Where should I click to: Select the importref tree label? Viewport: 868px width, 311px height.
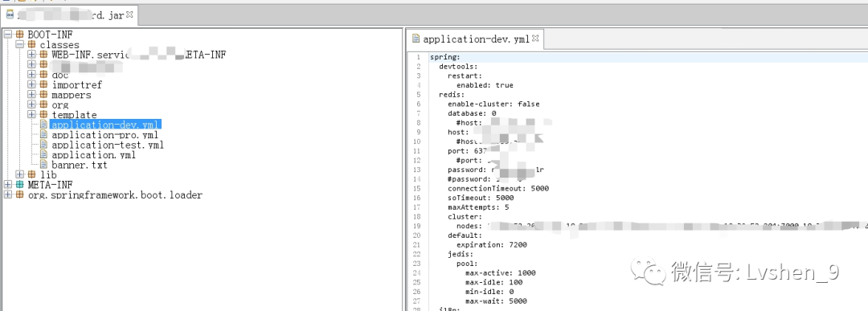click(x=76, y=84)
